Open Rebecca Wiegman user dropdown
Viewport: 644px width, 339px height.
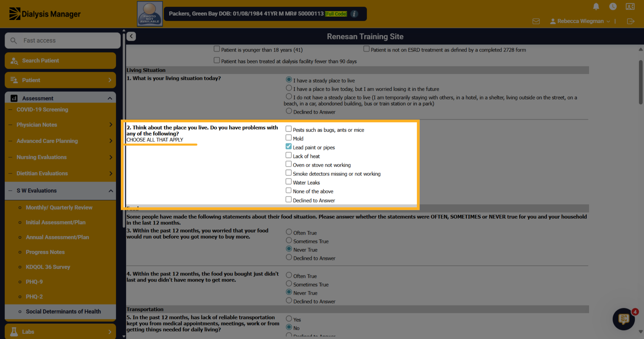coord(580,21)
